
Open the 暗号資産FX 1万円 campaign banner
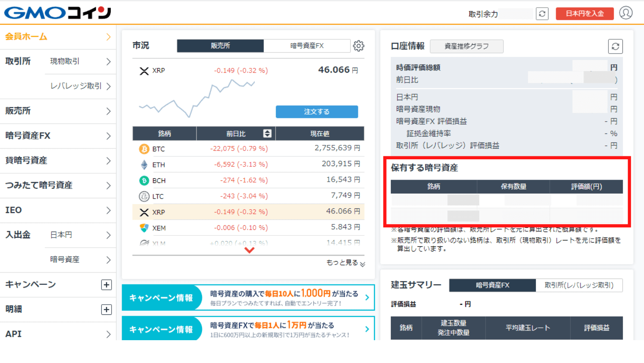point(248,329)
